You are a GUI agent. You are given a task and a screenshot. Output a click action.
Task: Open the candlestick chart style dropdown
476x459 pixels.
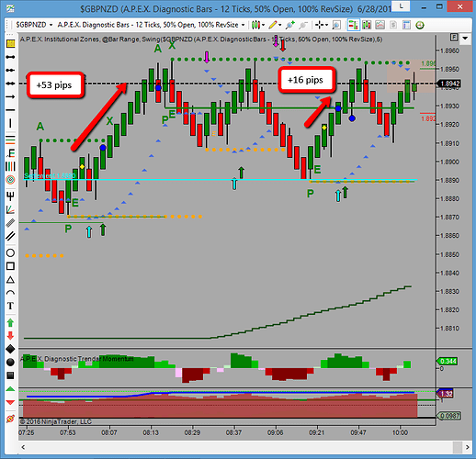coord(258,25)
